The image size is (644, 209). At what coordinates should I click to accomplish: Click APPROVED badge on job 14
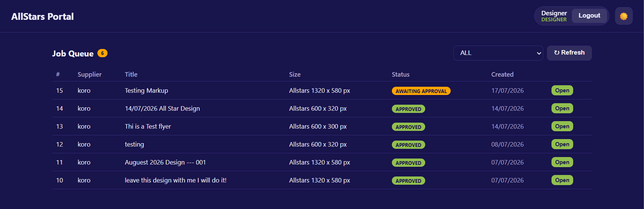(x=408, y=109)
